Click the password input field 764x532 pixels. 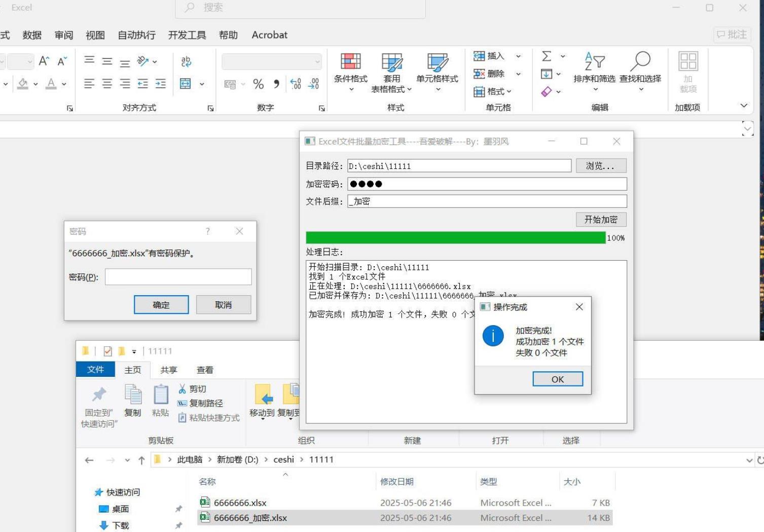[x=178, y=277]
